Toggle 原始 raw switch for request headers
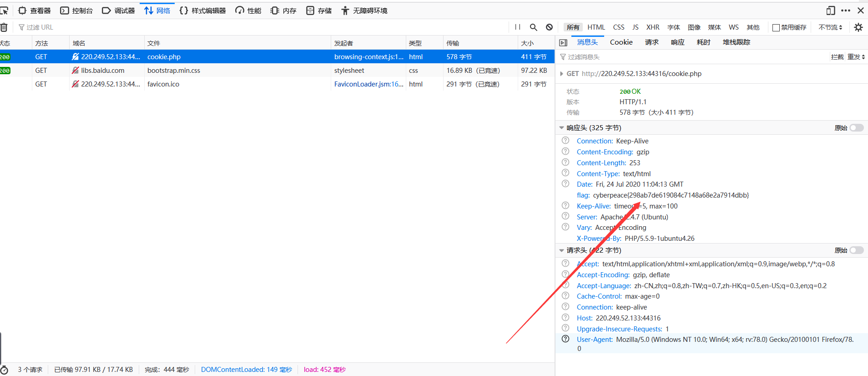Image resolution: width=868 pixels, height=376 pixels. [x=857, y=250]
